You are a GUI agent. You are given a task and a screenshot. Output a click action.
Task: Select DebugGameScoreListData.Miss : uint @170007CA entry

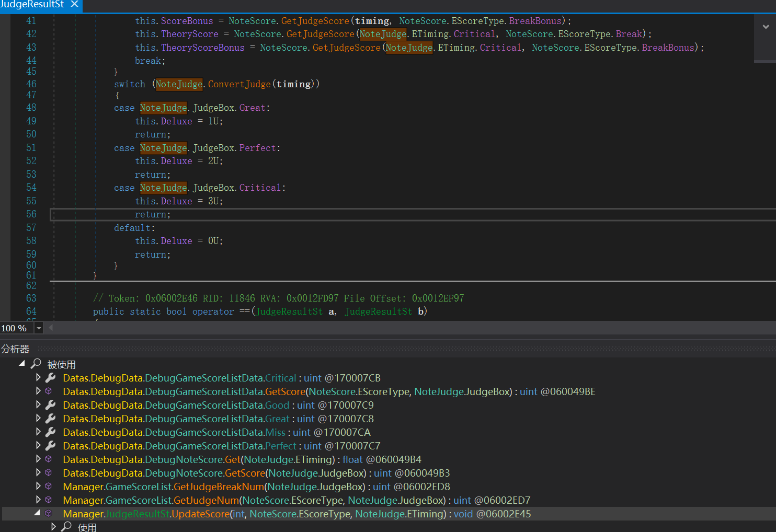coord(216,432)
